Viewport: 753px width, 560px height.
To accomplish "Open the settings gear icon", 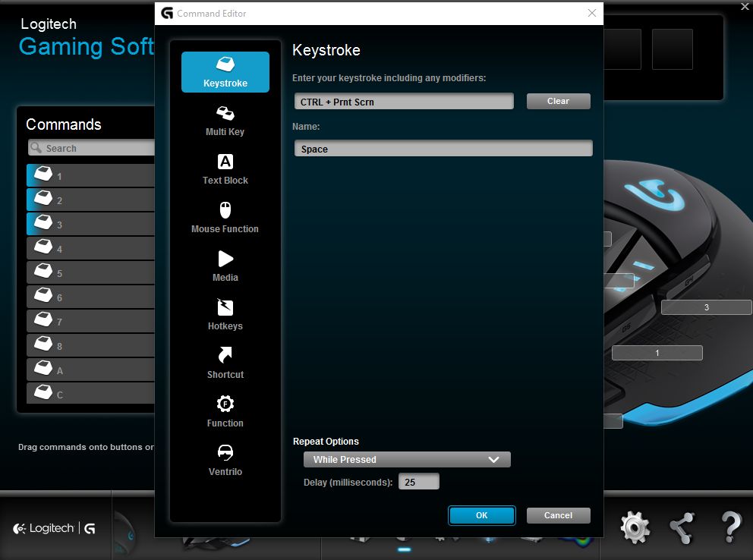I will [635, 527].
